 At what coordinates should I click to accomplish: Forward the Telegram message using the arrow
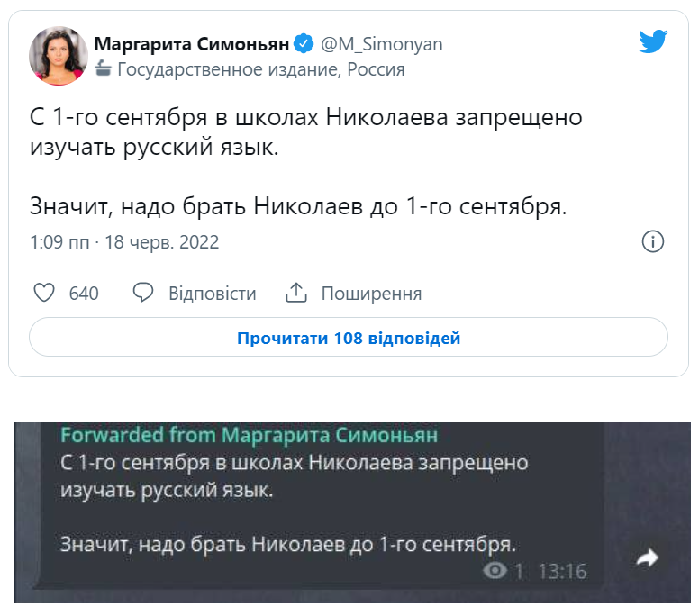647,559
